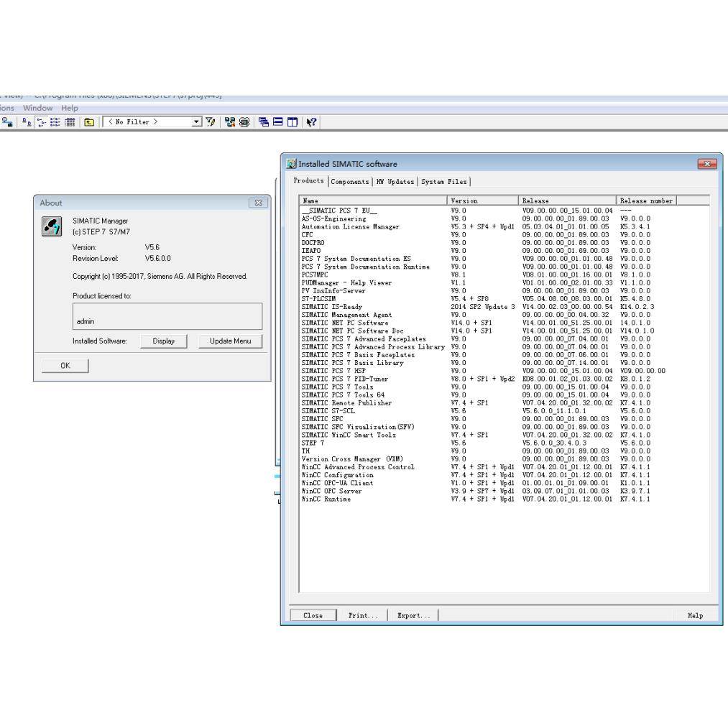
Task: Tile windows vertically via toolbar icon
Action: (x=292, y=122)
